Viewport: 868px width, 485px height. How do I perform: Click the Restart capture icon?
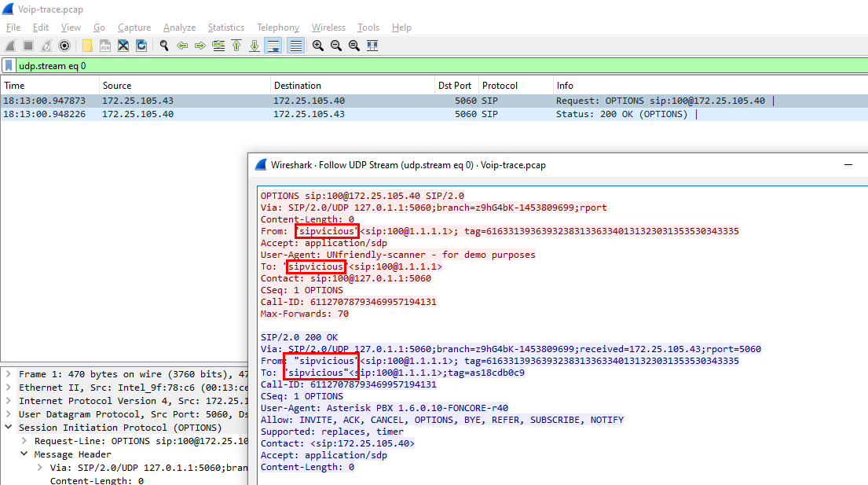coord(46,46)
